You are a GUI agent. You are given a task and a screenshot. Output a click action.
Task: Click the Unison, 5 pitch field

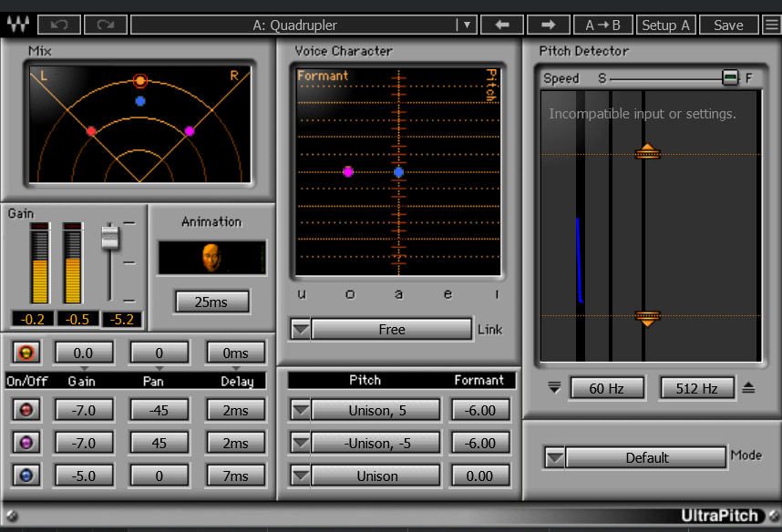[376, 410]
